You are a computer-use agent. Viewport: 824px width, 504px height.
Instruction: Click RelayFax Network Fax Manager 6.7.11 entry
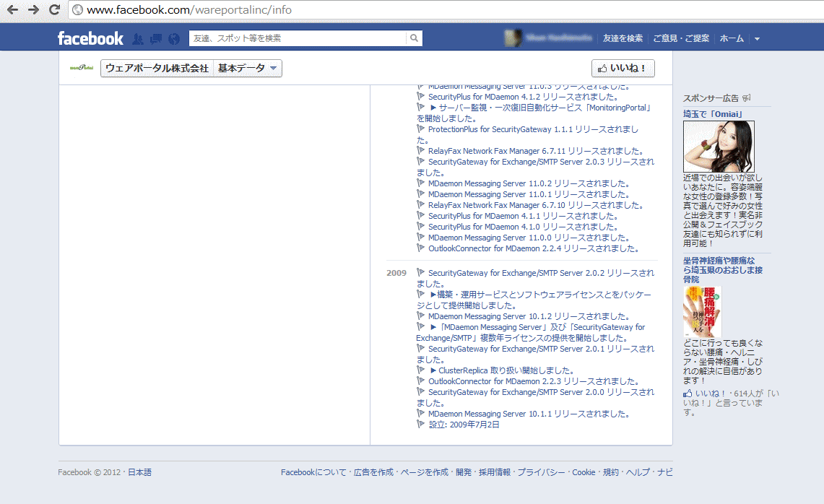point(536,152)
